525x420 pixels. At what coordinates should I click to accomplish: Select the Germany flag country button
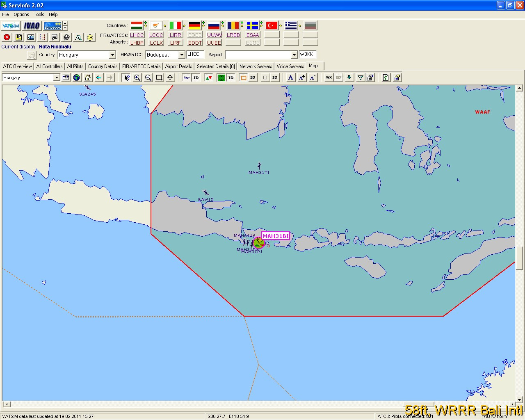(x=195, y=25)
